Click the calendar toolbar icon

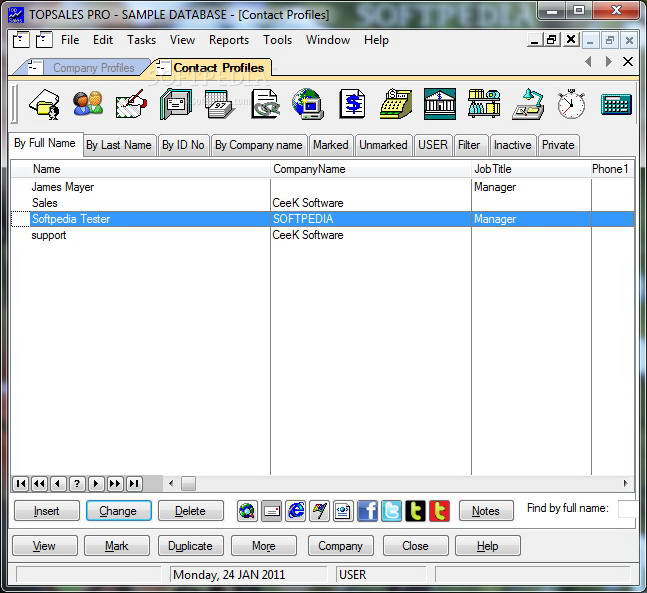[219, 104]
